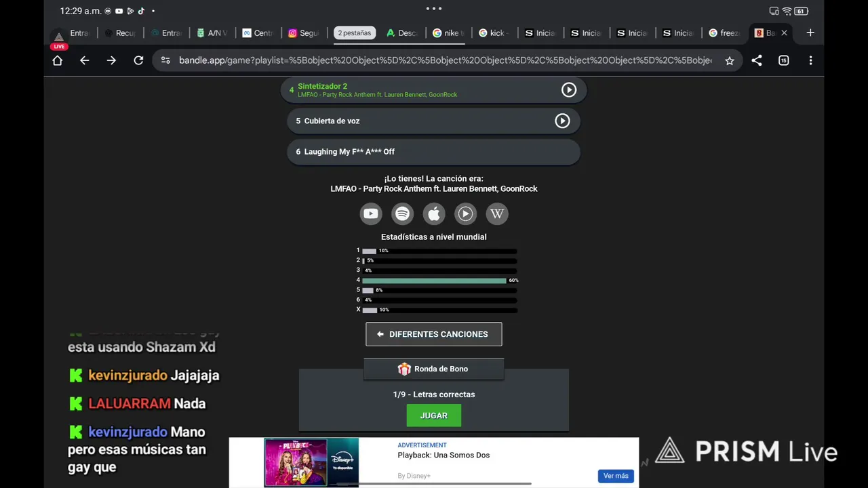Start the bonus round with JUGAR
Viewport: 868px width, 488px height.
(x=434, y=415)
